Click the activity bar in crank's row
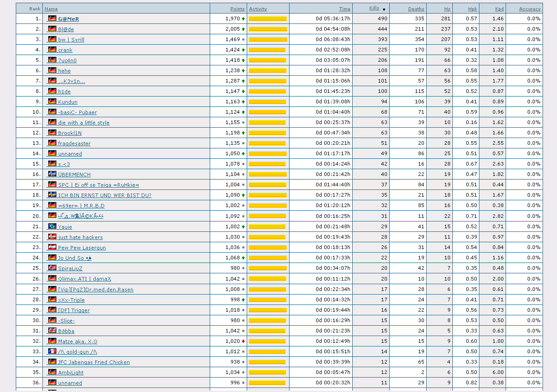The height and width of the screenshot is (392, 557). coord(267,50)
